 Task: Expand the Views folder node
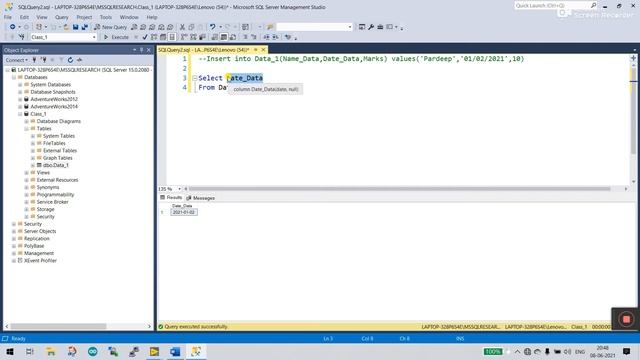pos(27,173)
